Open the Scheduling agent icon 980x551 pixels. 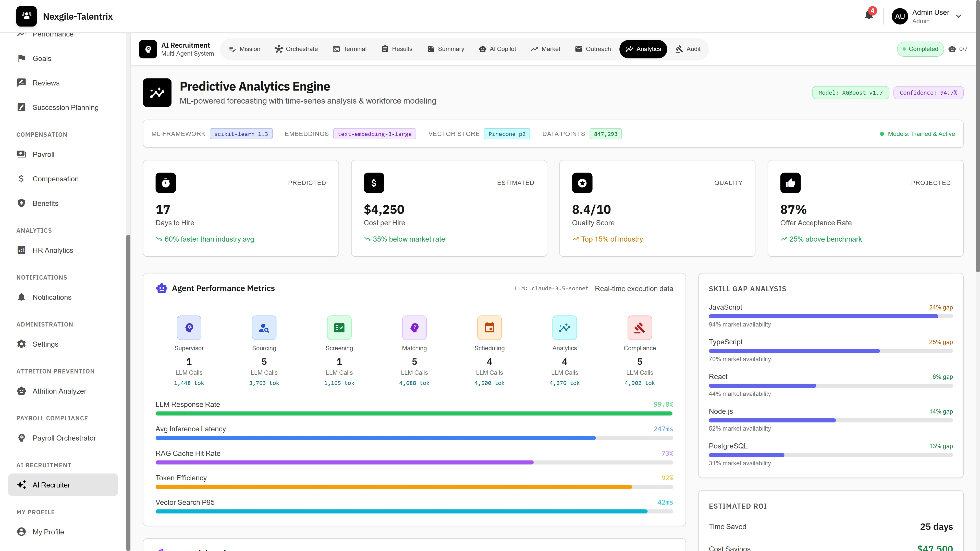click(489, 327)
